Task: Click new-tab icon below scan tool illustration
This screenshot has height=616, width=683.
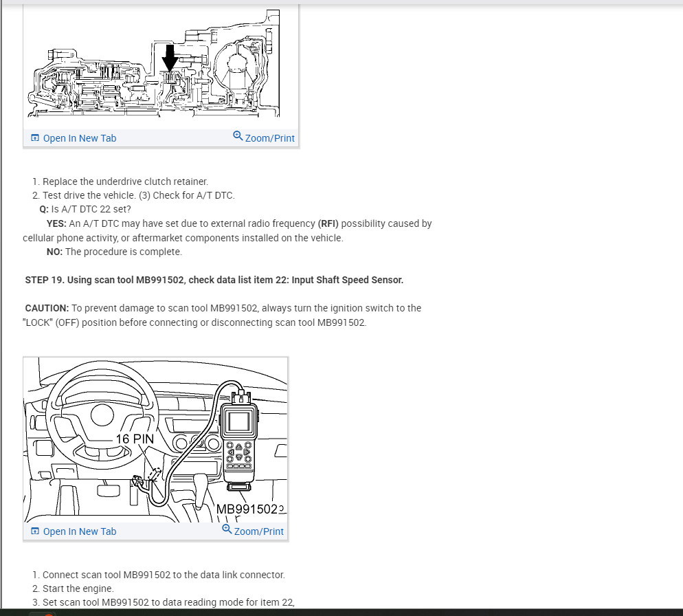Action: pyautogui.click(x=35, y=531)
